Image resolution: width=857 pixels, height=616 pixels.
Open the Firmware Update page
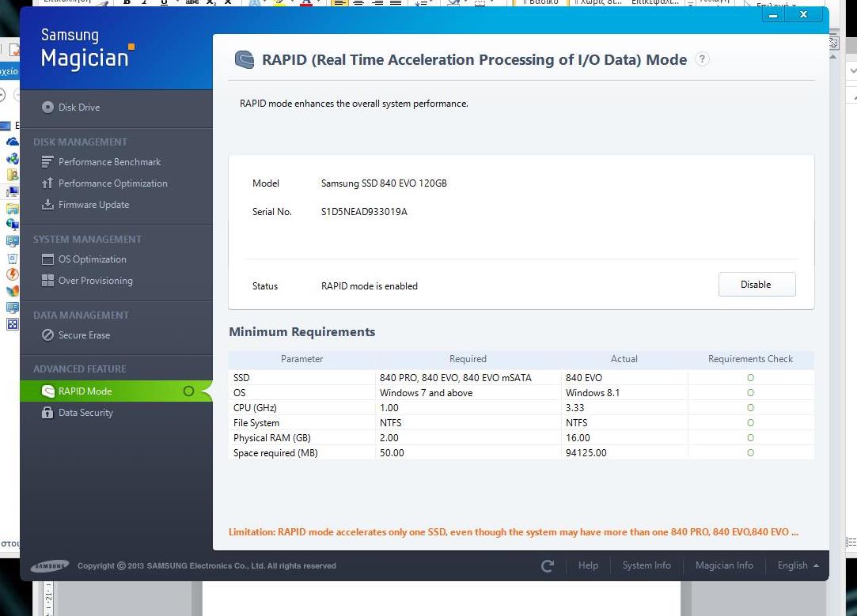[x=85, y=204]
